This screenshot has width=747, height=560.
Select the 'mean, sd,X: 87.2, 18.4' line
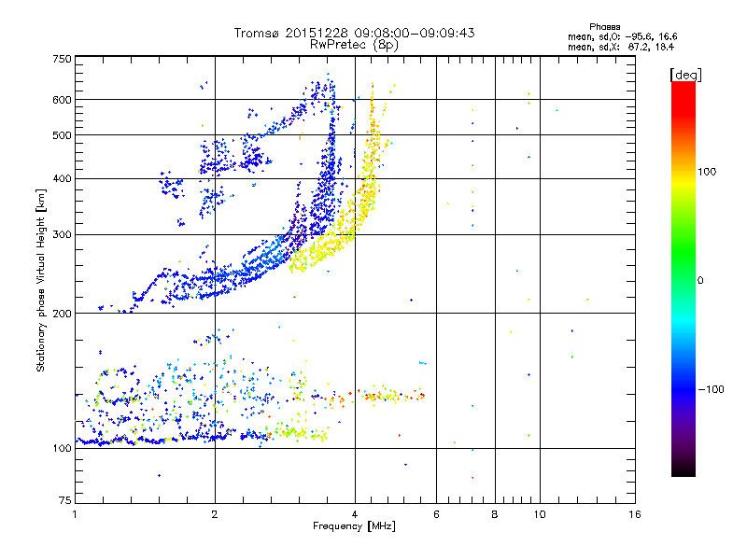(621, 47)
